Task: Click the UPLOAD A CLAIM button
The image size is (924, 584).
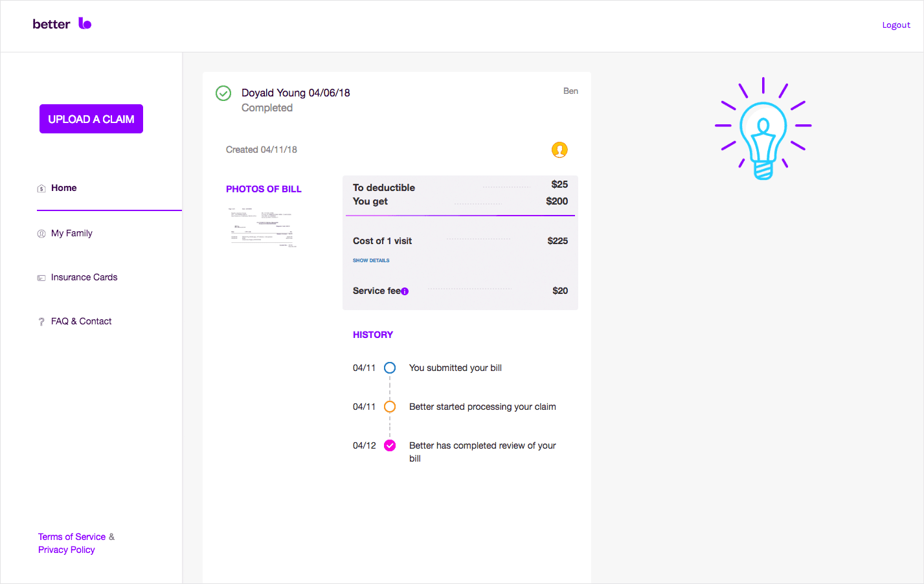Action: coord(91,118)
